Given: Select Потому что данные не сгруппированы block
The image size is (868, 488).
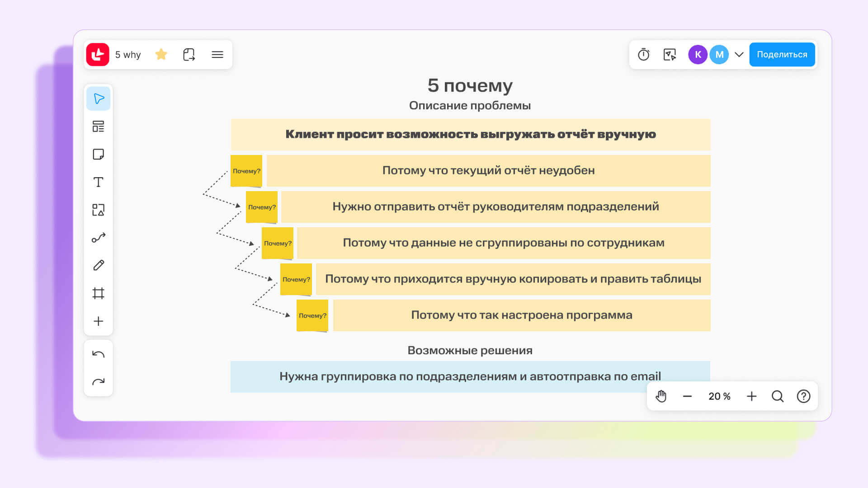Looking at the screenshot, I should click(x=504, y=243).
